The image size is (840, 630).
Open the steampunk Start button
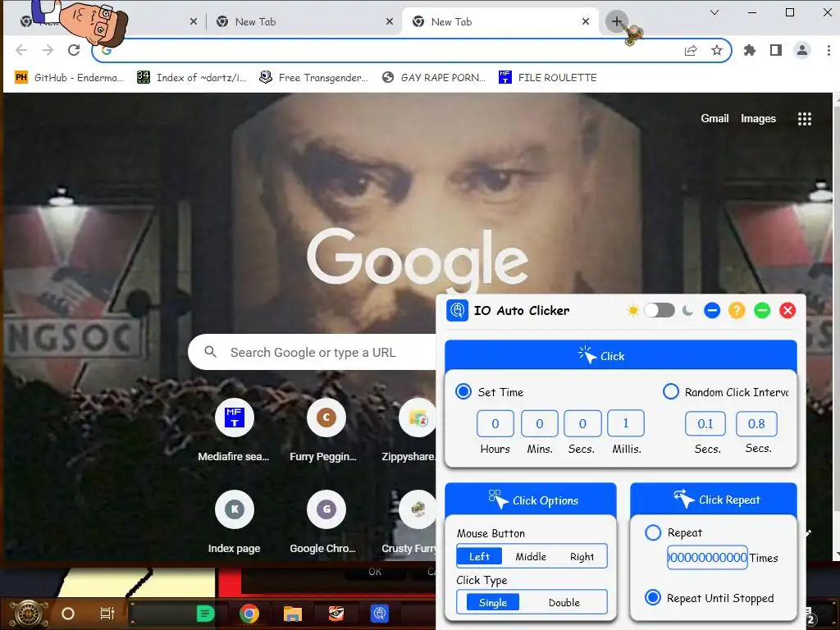(29, 614)
